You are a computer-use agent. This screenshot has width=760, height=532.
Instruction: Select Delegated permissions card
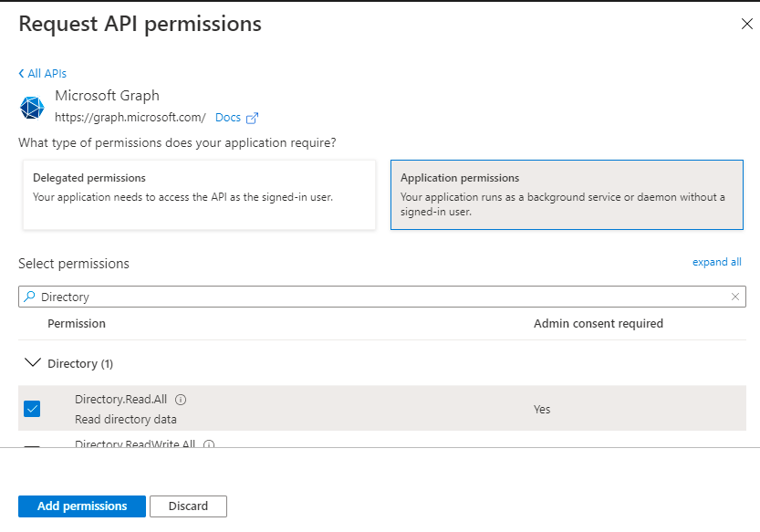[x=199, y=195]
